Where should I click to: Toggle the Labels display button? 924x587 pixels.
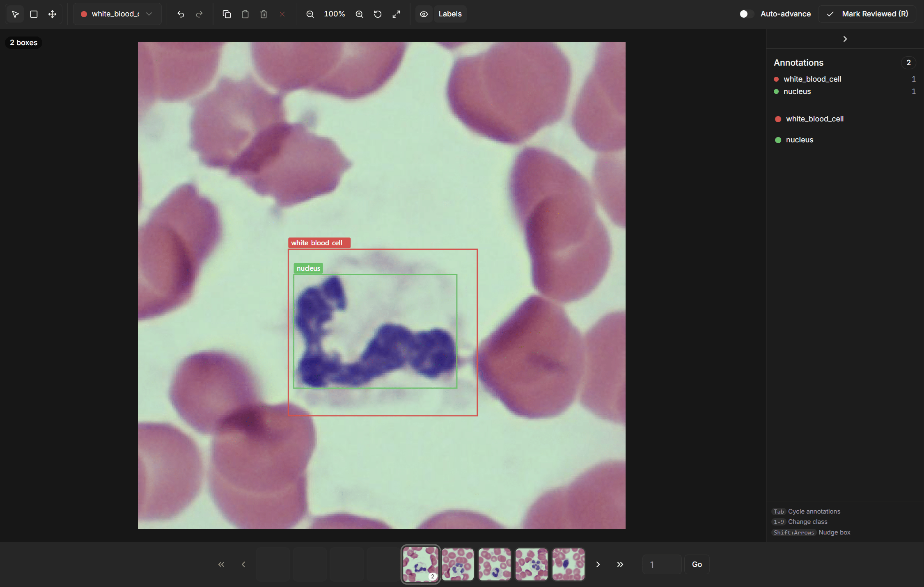coord(450,14)
